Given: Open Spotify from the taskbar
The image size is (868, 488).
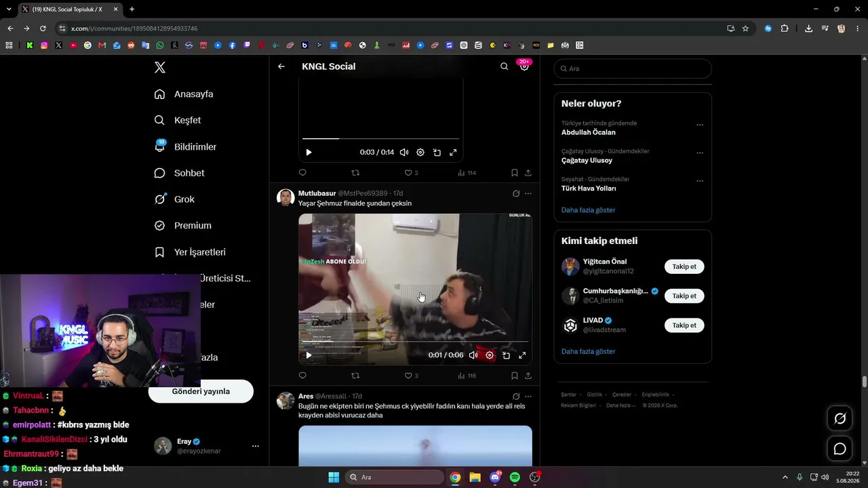Looking at the screenshot, I should coord(515,477).
